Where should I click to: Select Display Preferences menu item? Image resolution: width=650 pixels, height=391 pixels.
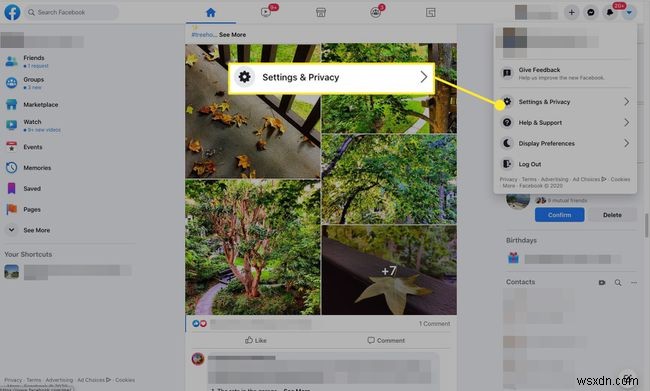pos(565,143)
